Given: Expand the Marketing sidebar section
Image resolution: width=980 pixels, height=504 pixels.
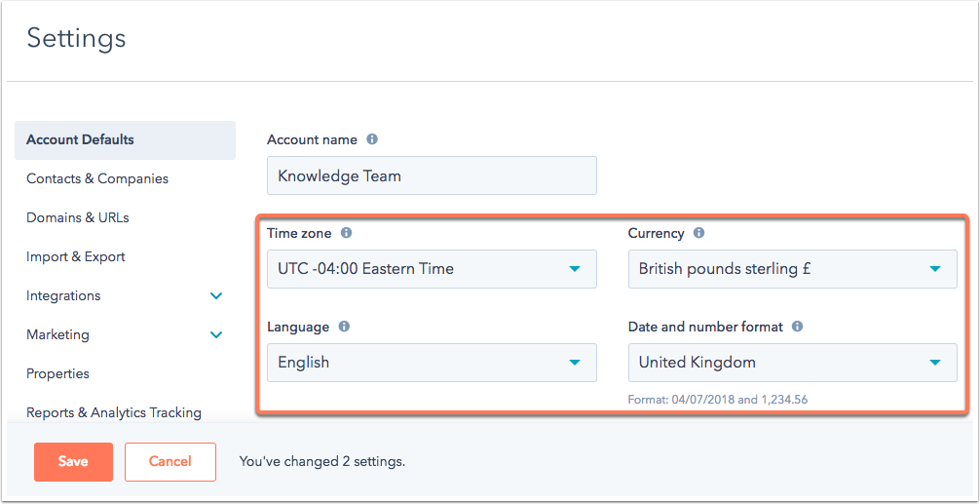Looking at the screenshot, I should pos(216,334).
